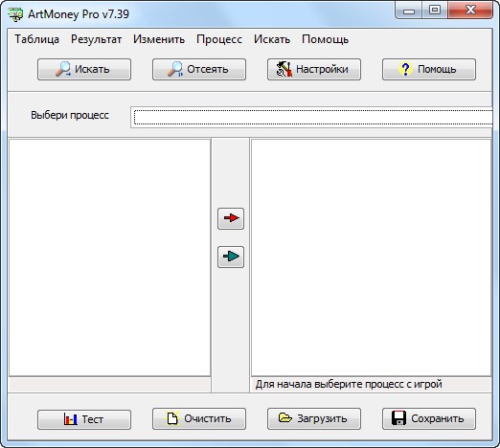The image size is (500, 448).
Task: Open the Изменить menu
Action: 159,39
